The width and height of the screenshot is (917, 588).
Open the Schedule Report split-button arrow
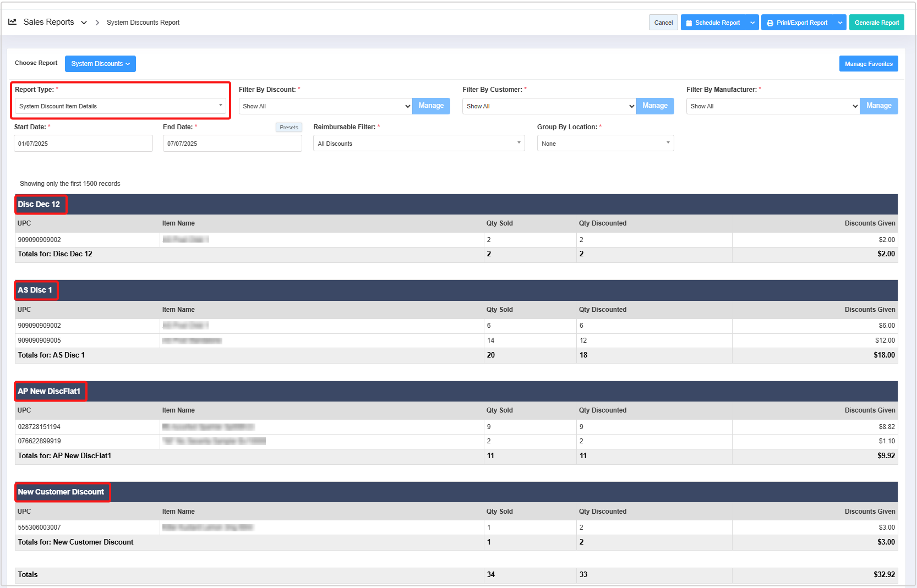752,23
